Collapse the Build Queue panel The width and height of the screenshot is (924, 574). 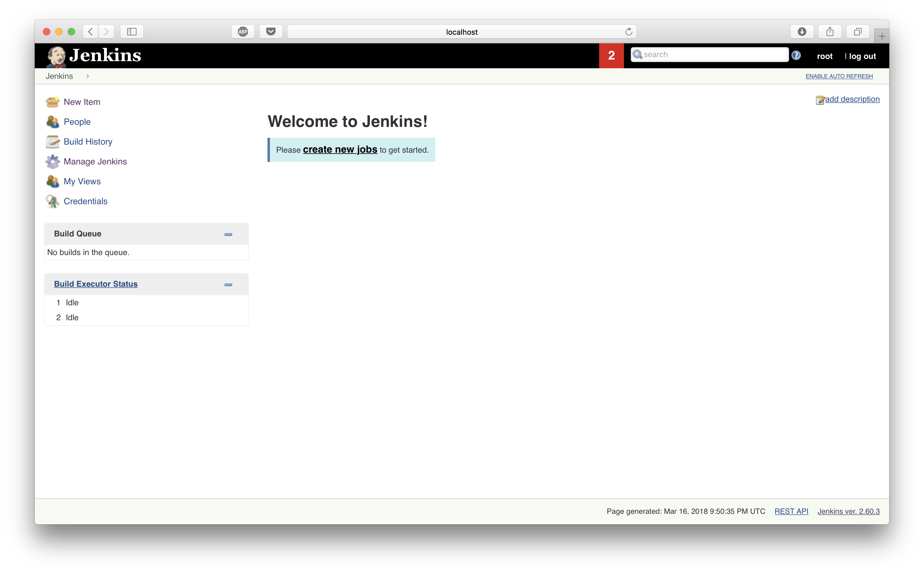pos(228,235)
